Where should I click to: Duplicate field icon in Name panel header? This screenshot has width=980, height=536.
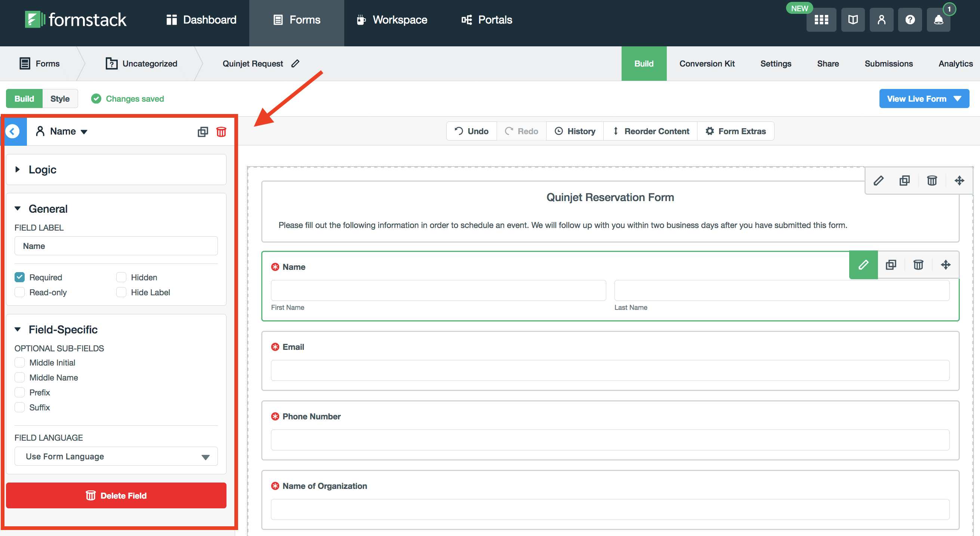pos(203,132)
